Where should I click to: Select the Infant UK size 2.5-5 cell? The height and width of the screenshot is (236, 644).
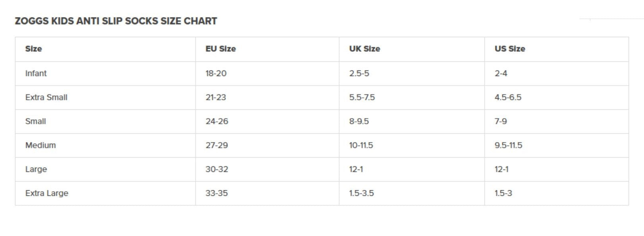359,73
